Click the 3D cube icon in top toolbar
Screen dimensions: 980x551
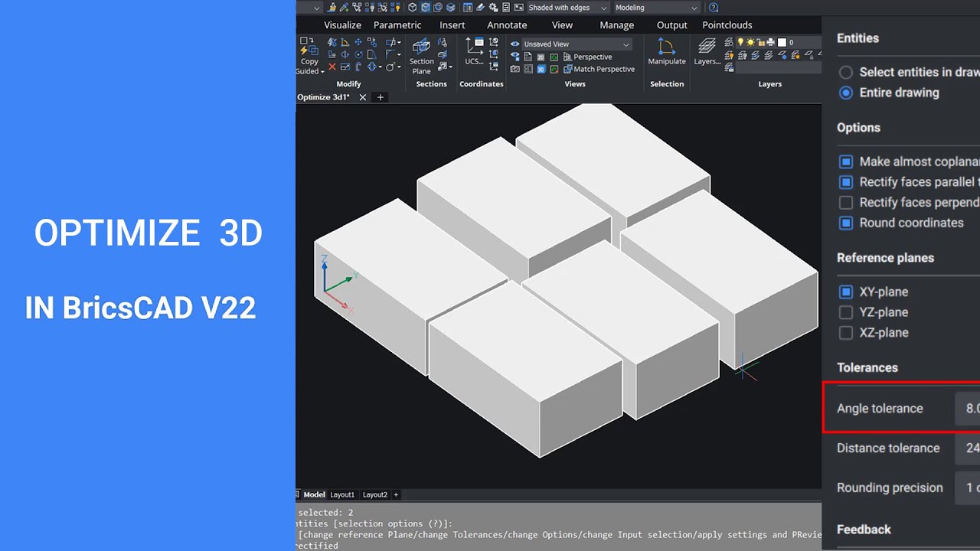pos(412,8)
